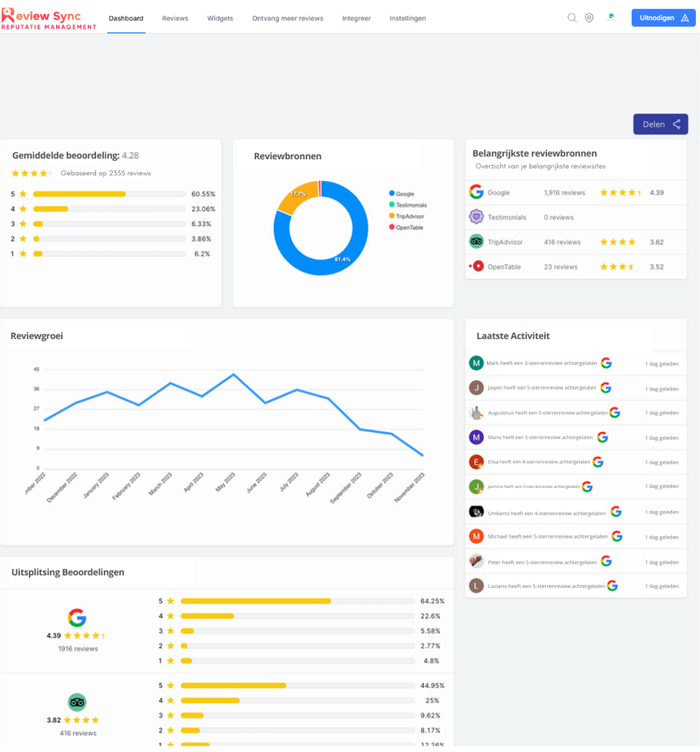The image size is (700, 752).
Task: Click the purple Testimonials badge icon
Action: click(477, 217)
